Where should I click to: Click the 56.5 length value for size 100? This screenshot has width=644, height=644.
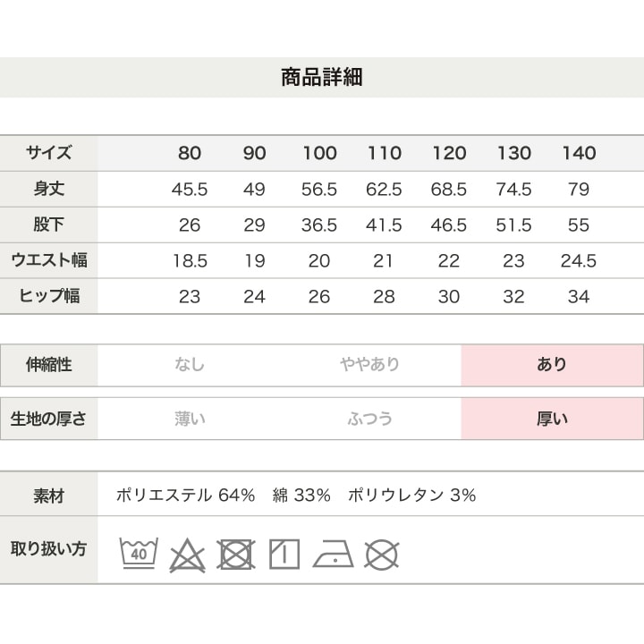click(319, 190)
